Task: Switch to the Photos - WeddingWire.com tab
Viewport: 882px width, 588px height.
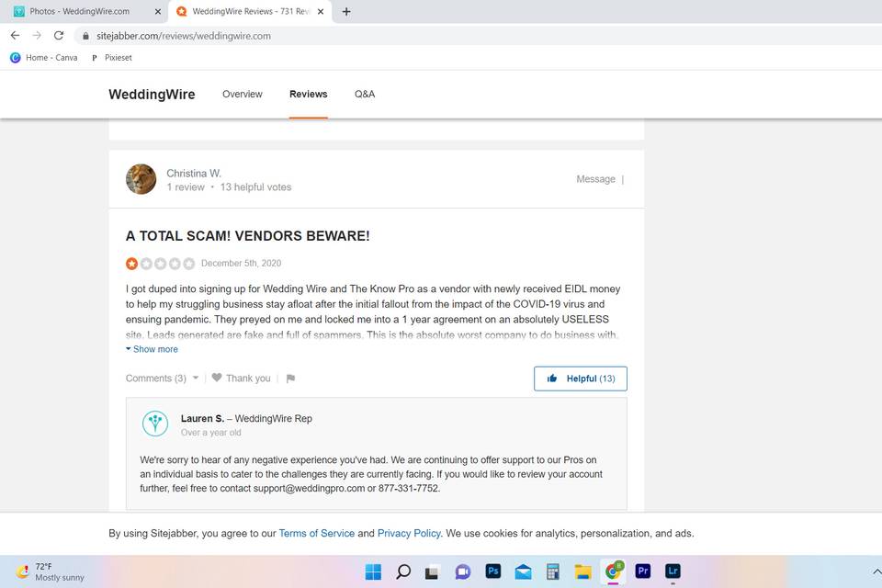Action: point(79,11)
